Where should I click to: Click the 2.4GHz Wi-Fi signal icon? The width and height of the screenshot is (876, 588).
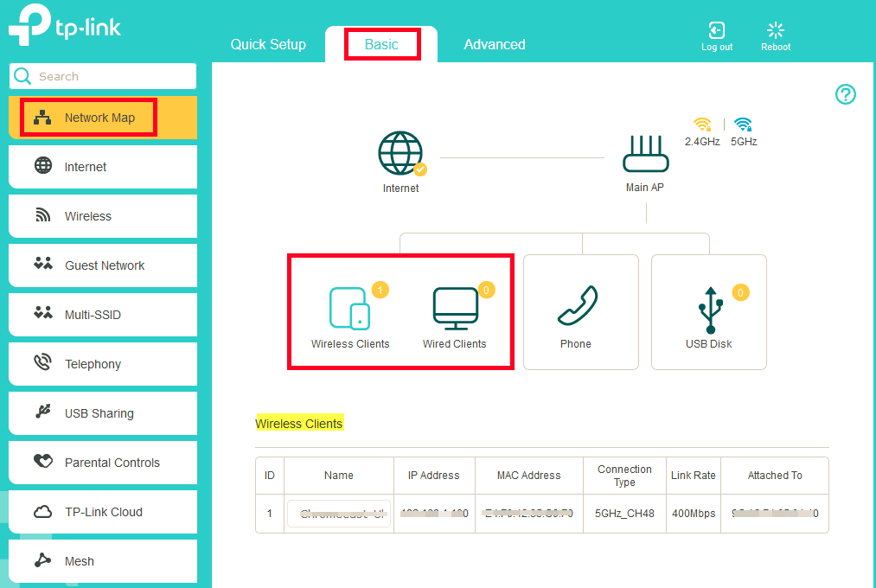pos(703,124)
